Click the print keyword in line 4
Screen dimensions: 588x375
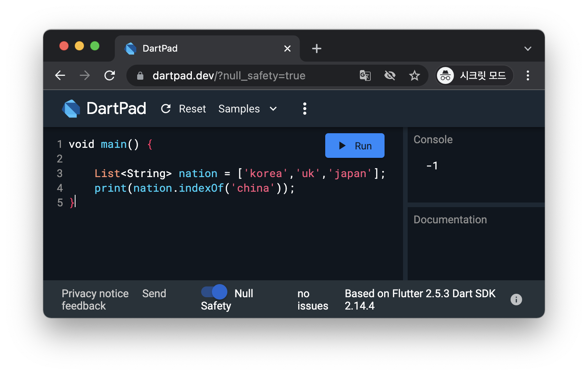coord(111,188)
